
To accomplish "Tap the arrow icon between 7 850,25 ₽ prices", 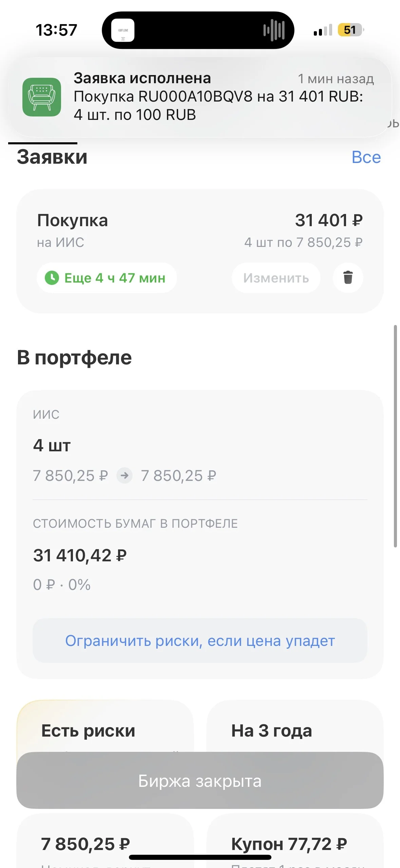I will [x=125, y=475].
